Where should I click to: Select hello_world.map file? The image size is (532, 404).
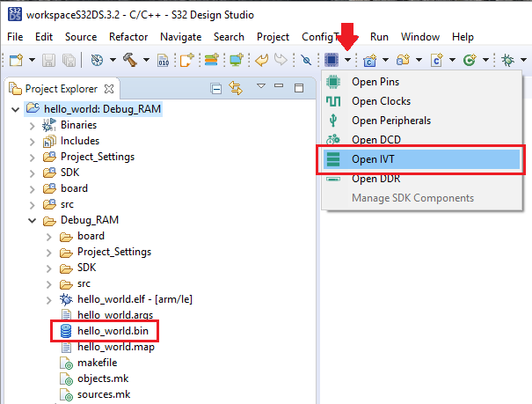107,347
